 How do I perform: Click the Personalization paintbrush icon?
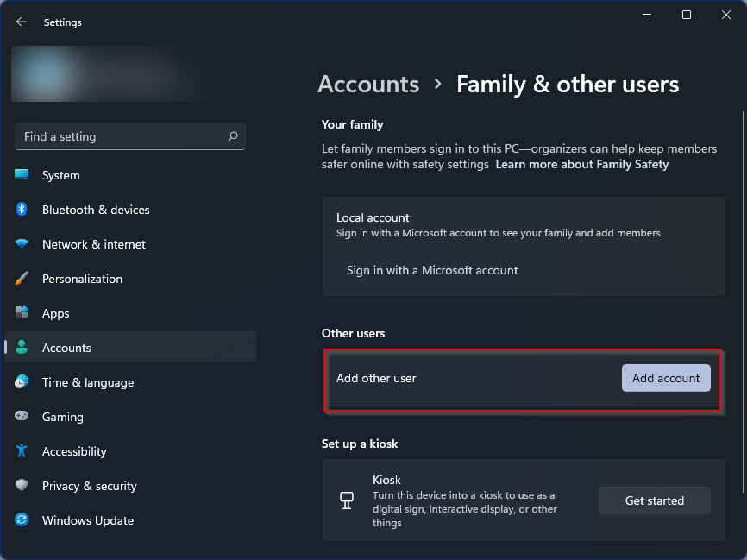coord(22,279)
